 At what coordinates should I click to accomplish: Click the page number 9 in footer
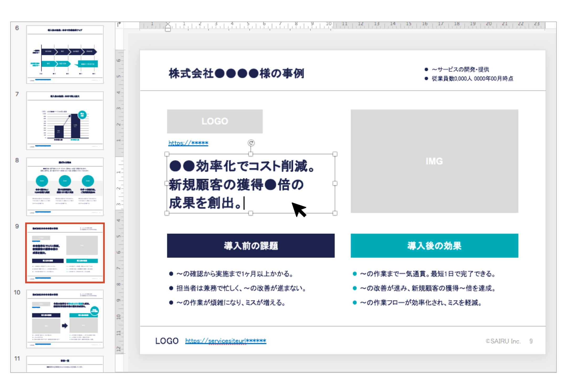531,341
